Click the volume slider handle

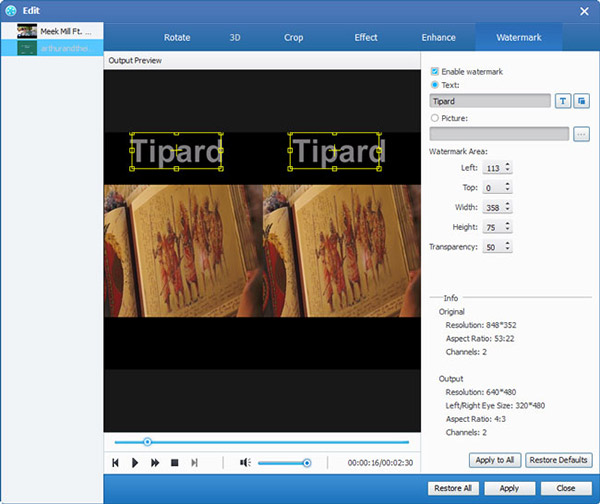307,463
